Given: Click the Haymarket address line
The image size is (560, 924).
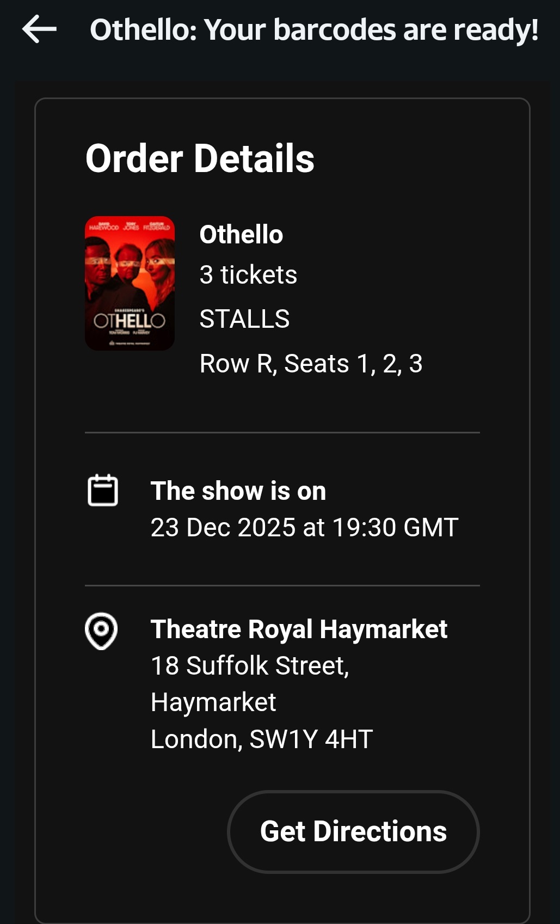Looking at the screenshot, I should [x=213, y=702].
